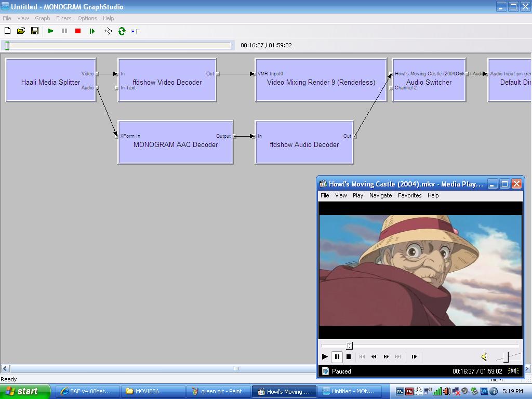Open Help menu in Media Player Classic

[x=433, y=195]
